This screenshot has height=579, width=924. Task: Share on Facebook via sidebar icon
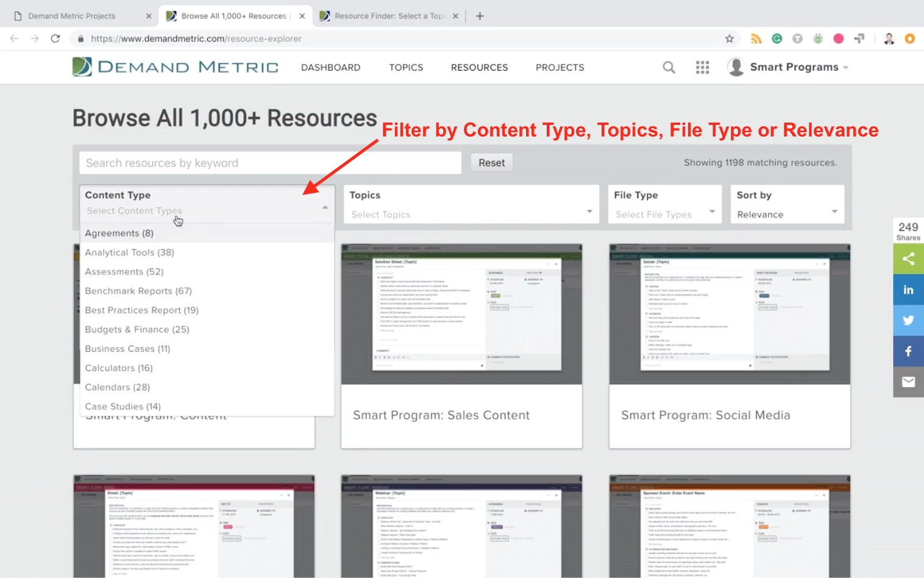click(909, 352)
